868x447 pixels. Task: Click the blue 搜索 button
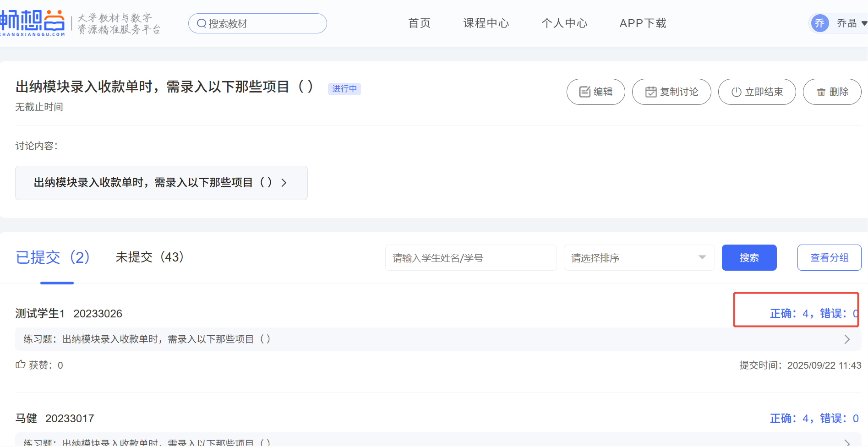point(749,258)
